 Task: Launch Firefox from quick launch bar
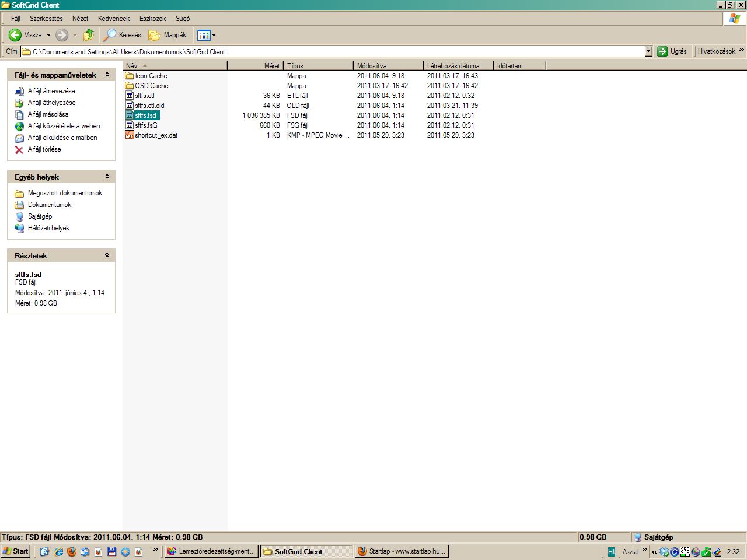pyautogui.click(x=72, y=551)
